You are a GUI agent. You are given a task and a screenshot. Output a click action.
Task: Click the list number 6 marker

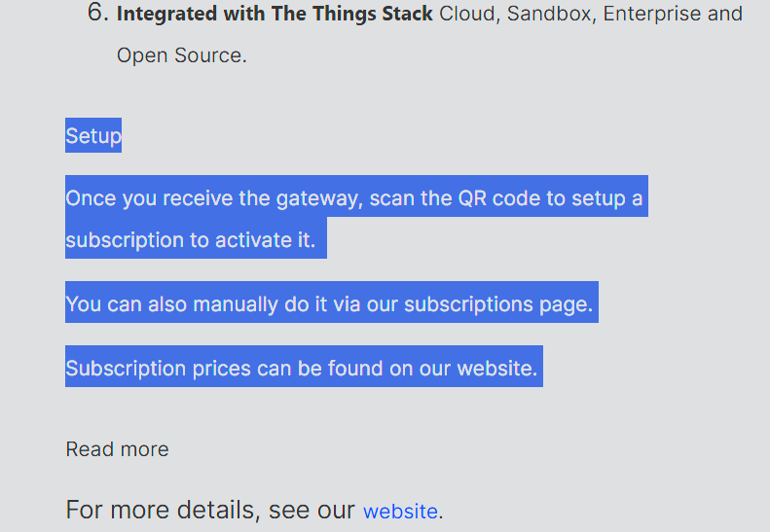click(97, 13)
